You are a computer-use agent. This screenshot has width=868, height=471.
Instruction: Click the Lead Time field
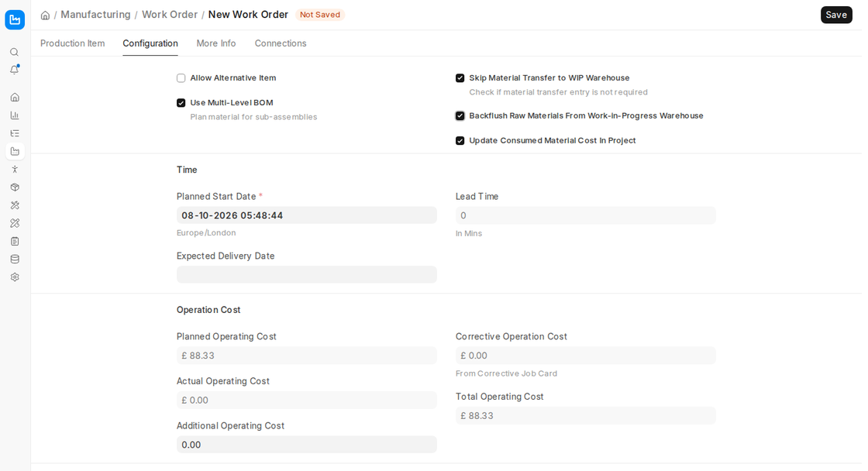pyautogui.click(x=586, y=215)
